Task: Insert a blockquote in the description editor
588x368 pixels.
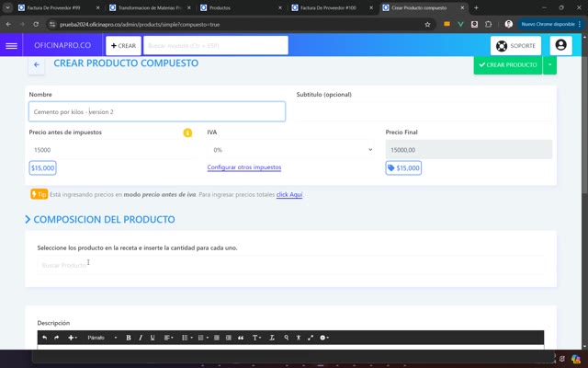Action: (241, 338)
